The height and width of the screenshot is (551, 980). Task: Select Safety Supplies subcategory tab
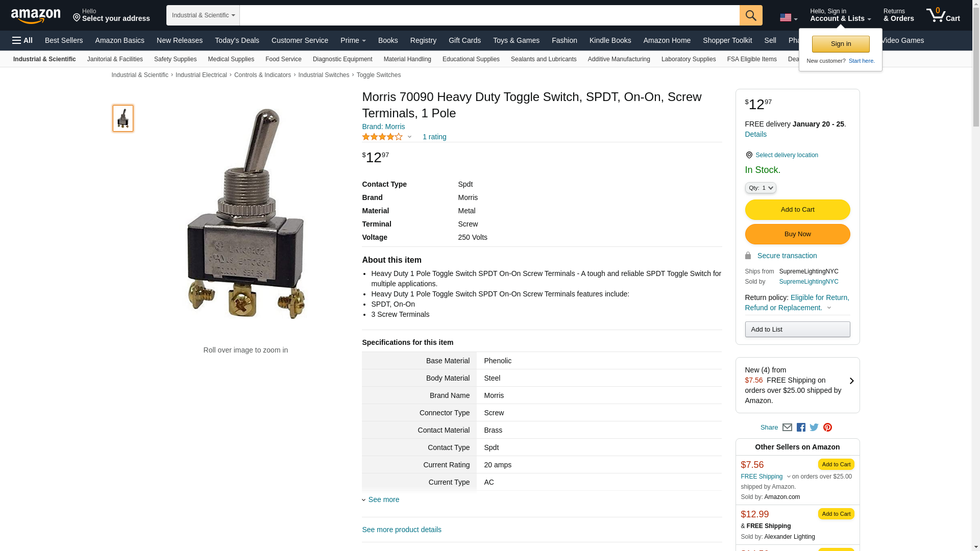click(175, 59)
